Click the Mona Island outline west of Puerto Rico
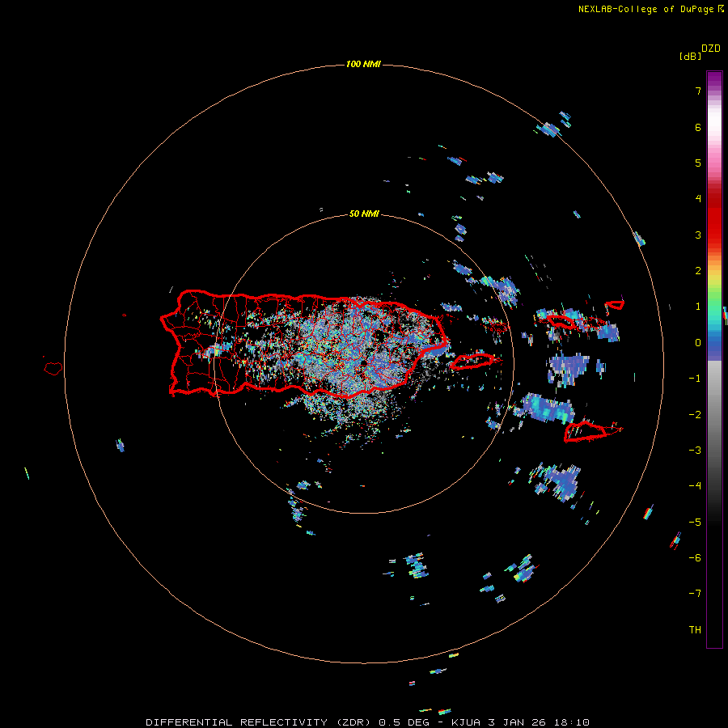This screenshot has height=728, width=728. click(x=53, y=368)
